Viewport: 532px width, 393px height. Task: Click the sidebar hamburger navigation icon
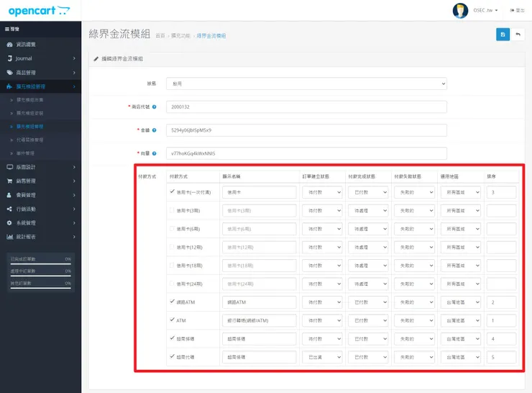point(6,30)
